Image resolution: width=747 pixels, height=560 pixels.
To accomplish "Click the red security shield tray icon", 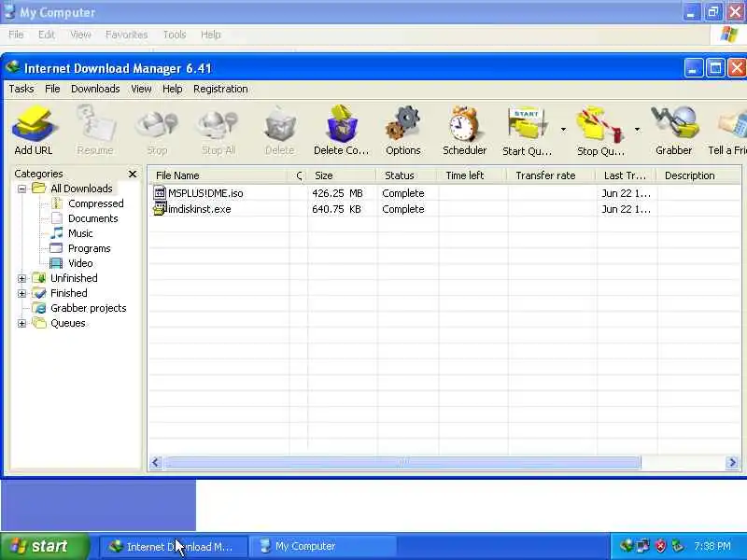I will [x=660, y=546].
